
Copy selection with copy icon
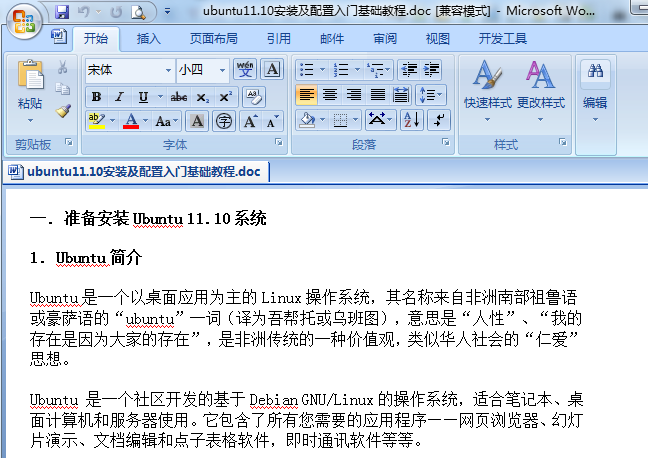coord(63,88)
